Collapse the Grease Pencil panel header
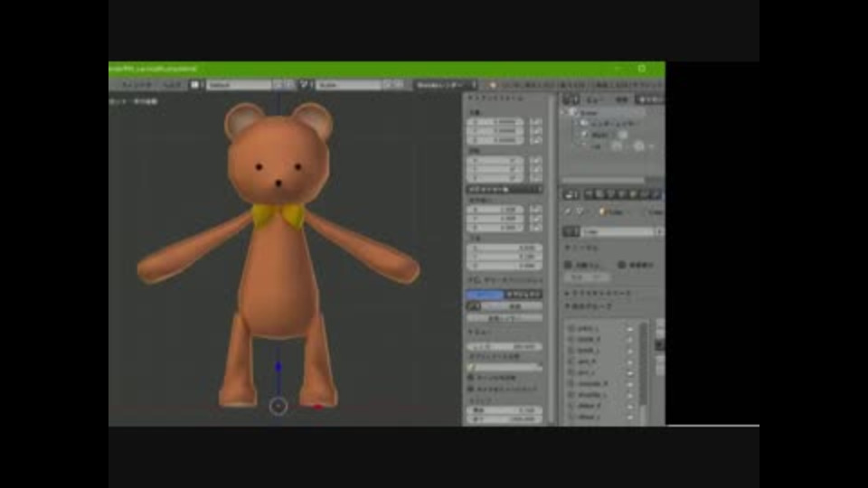 point(505,280)
